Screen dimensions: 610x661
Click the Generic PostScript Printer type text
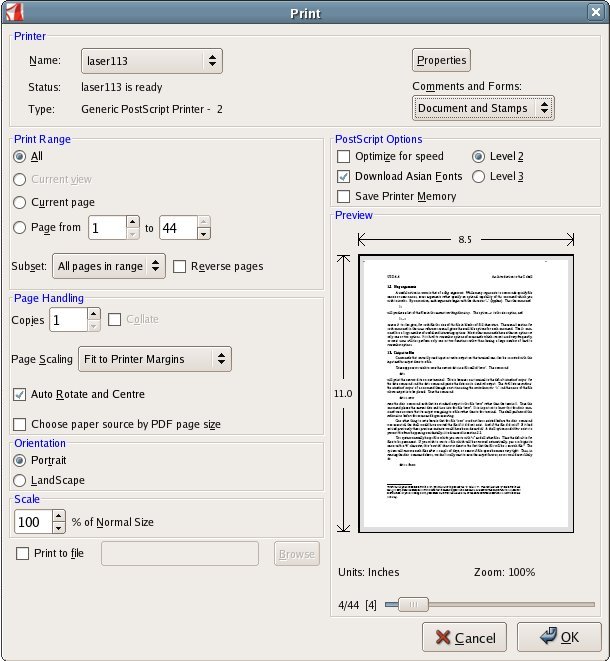click(x=152, y=110)
